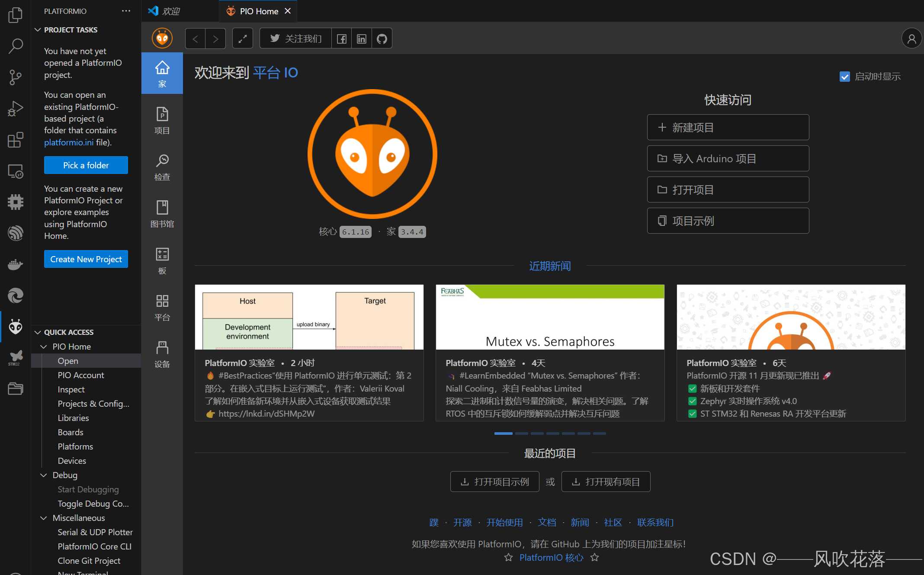The height and width of the screenshot is (575, 924).
Task: Open Source Control in activity bar
Action: (x=16, y=77)
